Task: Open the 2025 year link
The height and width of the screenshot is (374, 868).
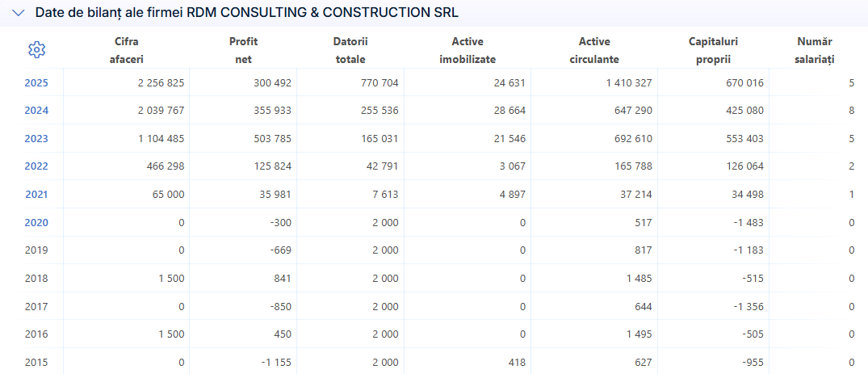Action: coord(36,83)
